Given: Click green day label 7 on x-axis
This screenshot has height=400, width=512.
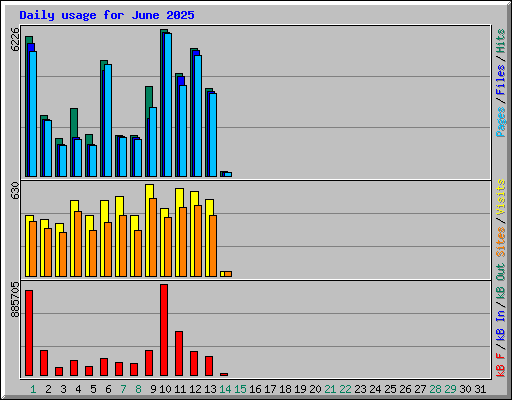Looking at the screenshot, I should (123, 389).
